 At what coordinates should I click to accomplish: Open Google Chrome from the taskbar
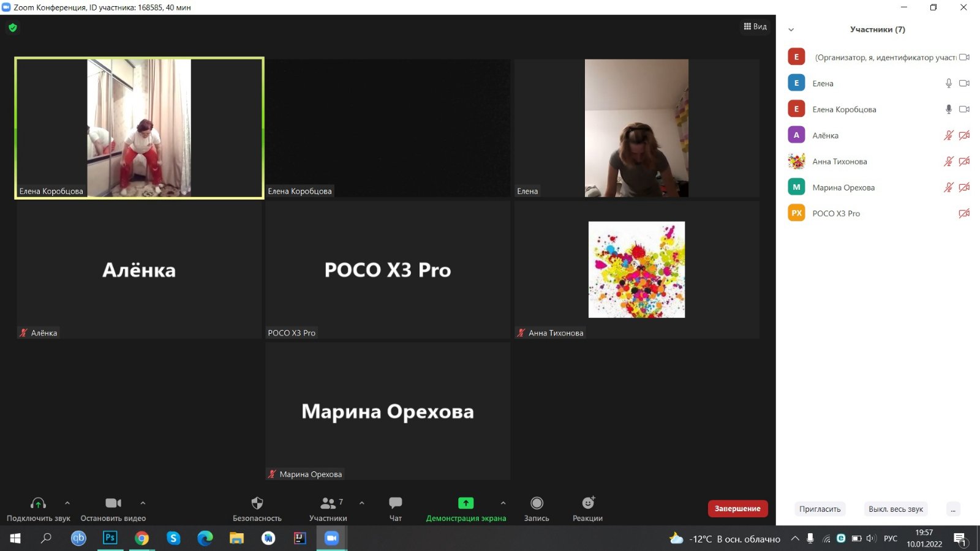pos(141,538)
